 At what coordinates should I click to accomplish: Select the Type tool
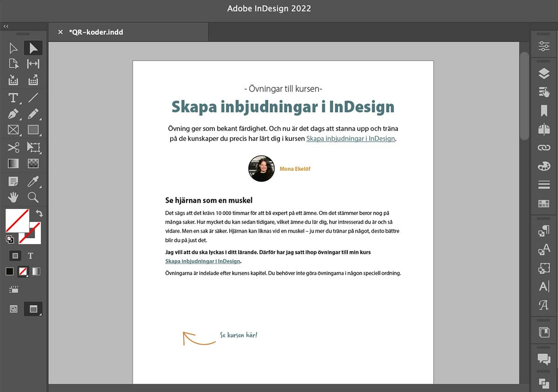click(x=13, y=98)
